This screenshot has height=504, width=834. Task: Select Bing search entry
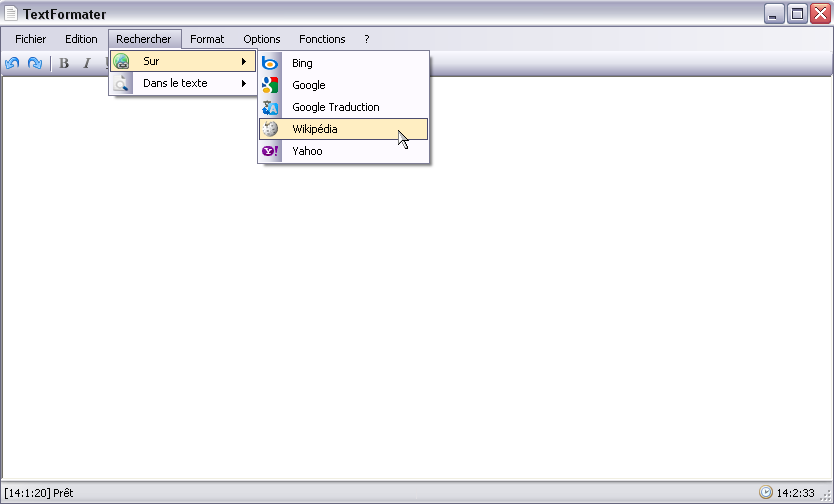(x=344, y=63)
